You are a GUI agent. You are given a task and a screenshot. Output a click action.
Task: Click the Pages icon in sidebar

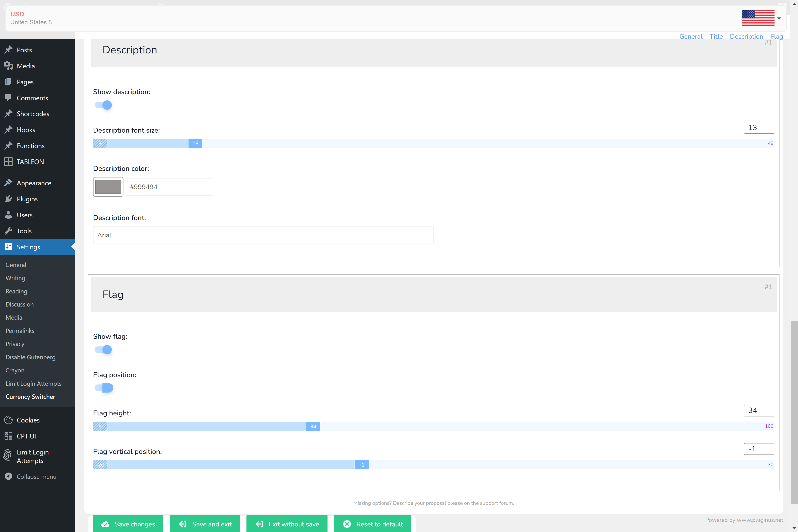9,82
